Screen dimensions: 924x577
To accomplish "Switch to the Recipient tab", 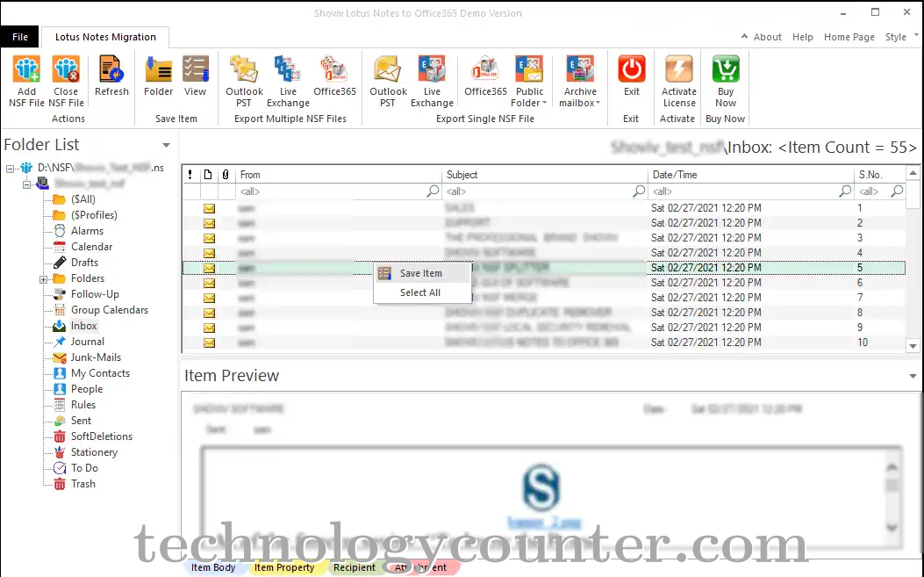I will coord(355,567).
